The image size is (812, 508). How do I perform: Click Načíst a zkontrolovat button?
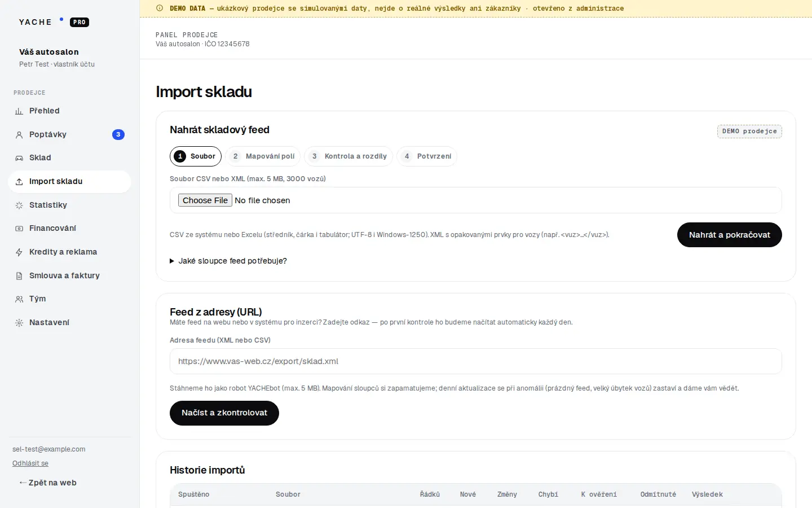coord(224,413)
